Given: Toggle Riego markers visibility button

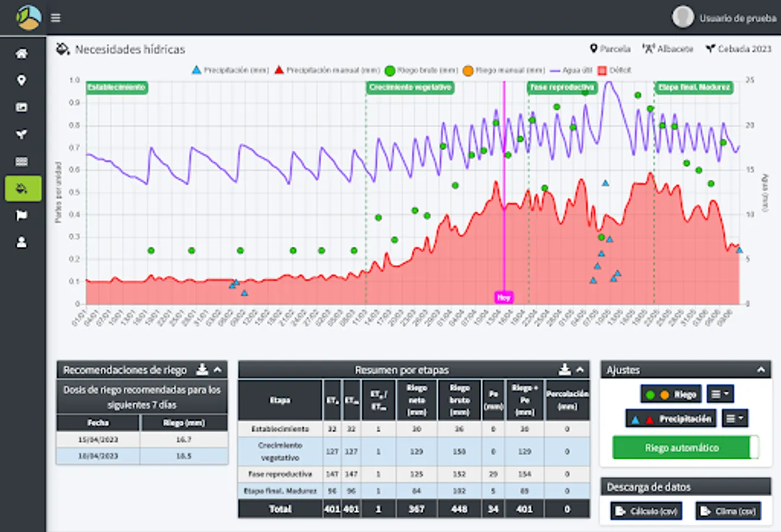Looking at the screenshot, I should click(x=671, y=394).
